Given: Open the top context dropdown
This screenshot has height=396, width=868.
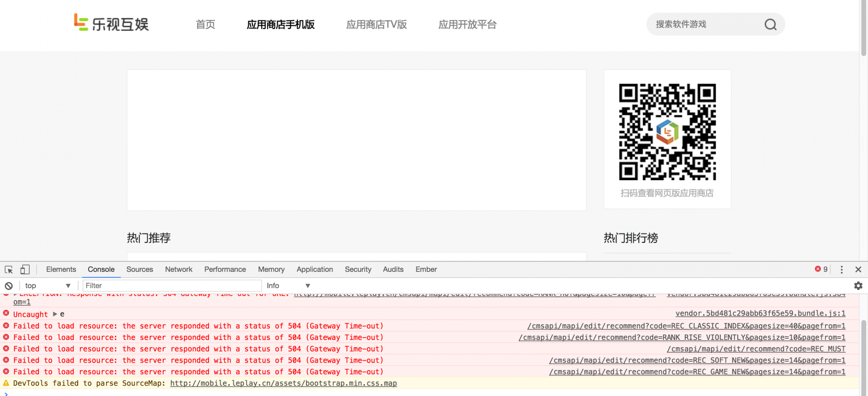Looking at the screenshot, I should pos(47,286).
